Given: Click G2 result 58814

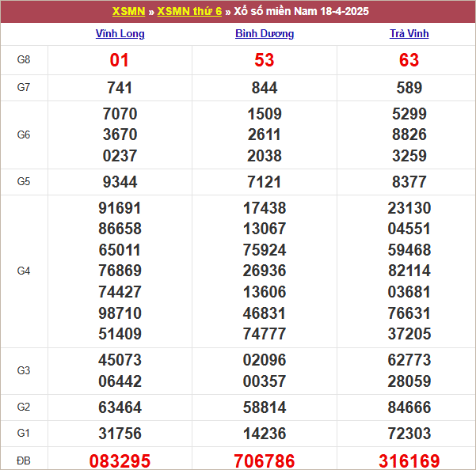Looking at the screenshot, I should tap(265, 407).
